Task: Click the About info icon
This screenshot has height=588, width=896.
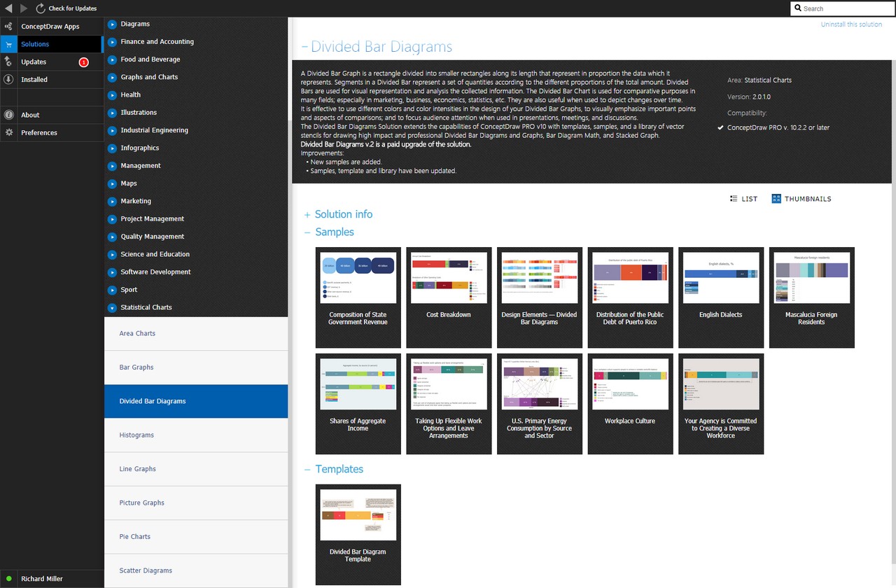Action: point(8,115)
